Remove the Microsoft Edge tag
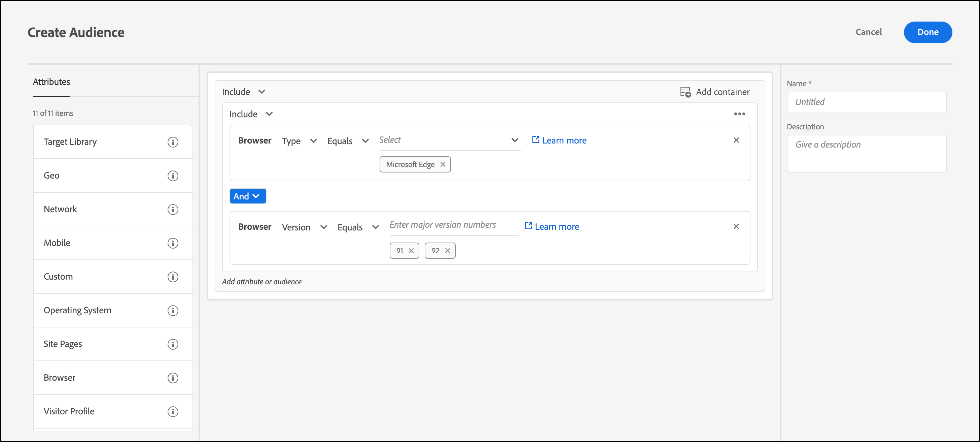Viewport: 980px width, 442px height. [443, 164]
